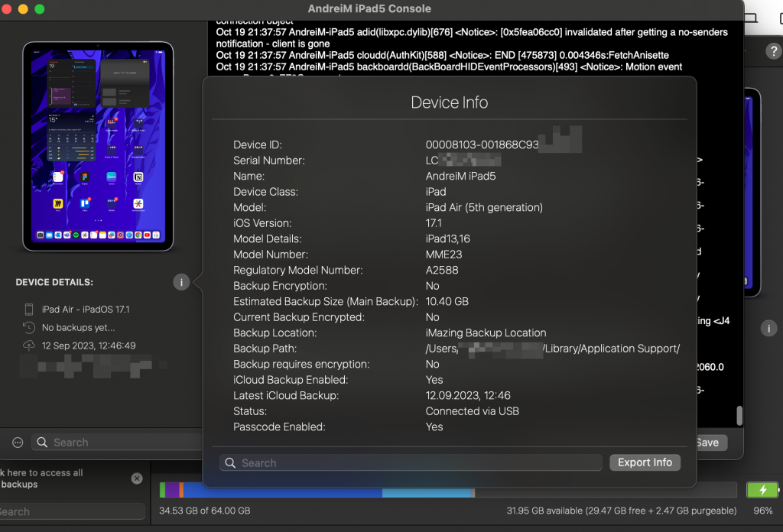Click the Backup Path value
783x532 pixels.
[x=552, y=349]
